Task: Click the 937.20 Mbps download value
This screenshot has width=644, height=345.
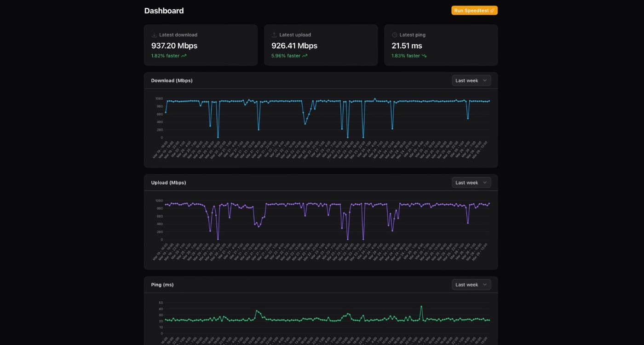Action: point(174,46)
